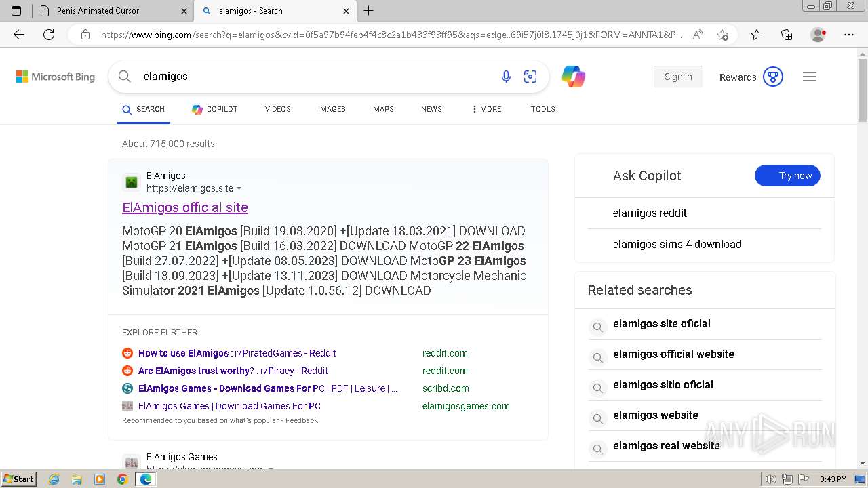
Task: Click the Feedback link
Action: (302, 420)
